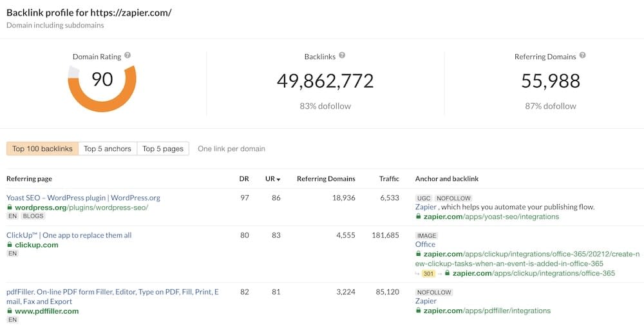
Task: Click the orange Domain Rating donut chart
Action: tap(102, 88)
